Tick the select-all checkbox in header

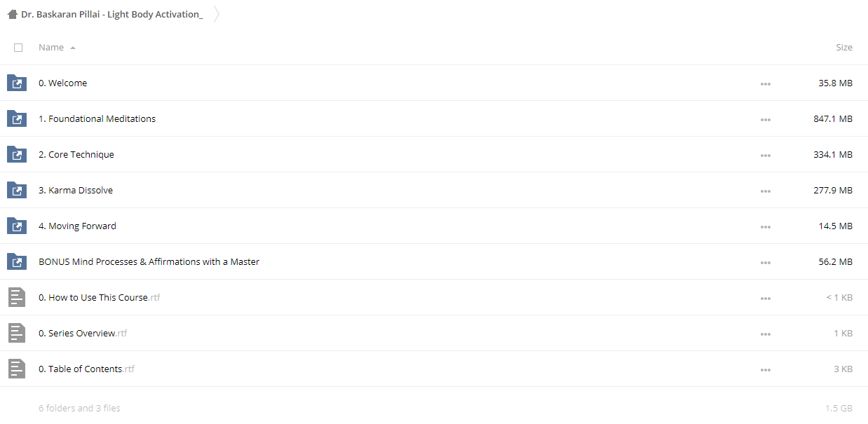tap(18, 48)
